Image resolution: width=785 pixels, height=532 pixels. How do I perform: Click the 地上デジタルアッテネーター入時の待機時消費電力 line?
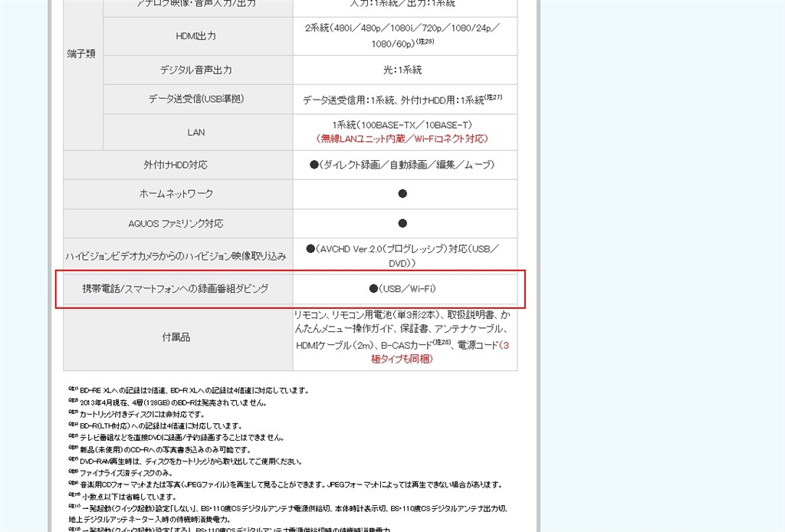(150, 520)
